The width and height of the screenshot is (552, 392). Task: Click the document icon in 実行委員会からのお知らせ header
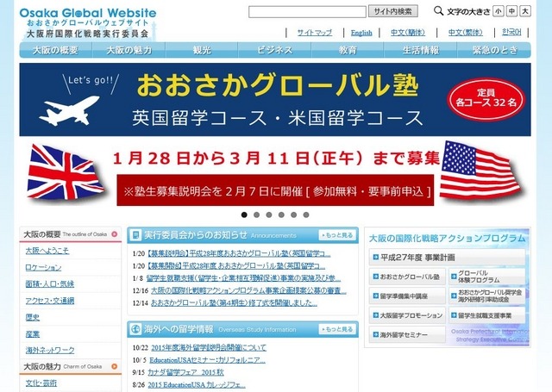click(x=135, y=235)
